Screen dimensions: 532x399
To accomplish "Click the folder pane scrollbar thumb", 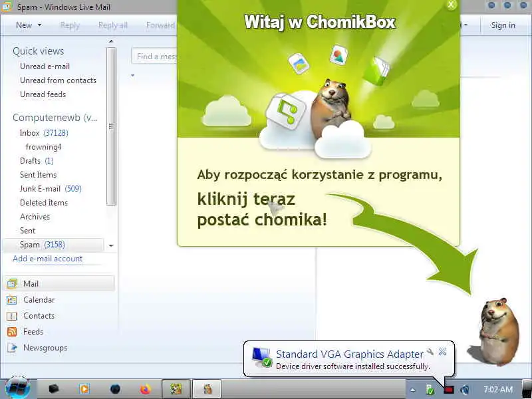I will [111, 126].
